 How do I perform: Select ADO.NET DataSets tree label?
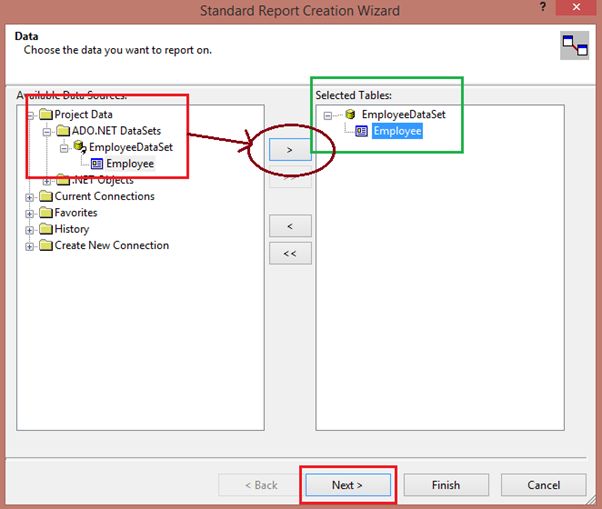116,131
